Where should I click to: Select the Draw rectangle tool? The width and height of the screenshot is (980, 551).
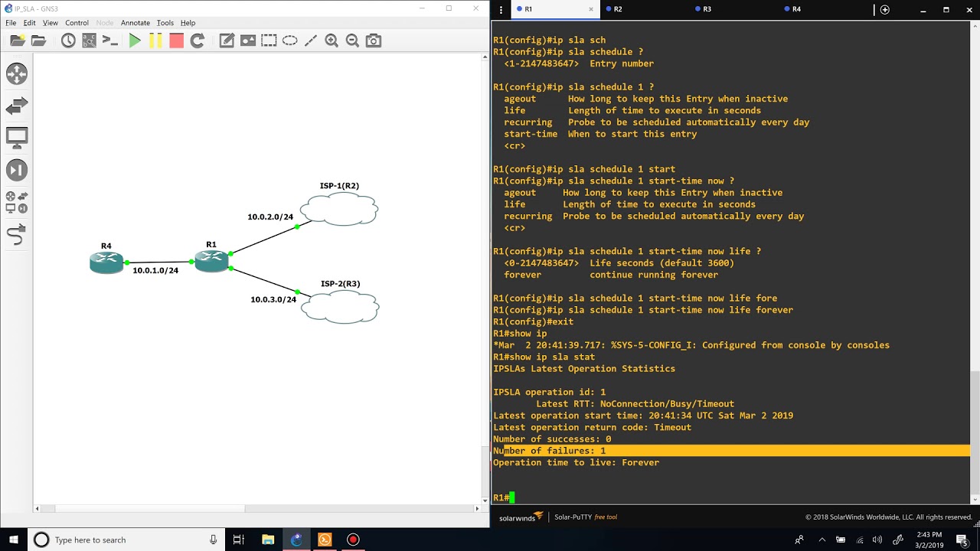coord(269,41)
